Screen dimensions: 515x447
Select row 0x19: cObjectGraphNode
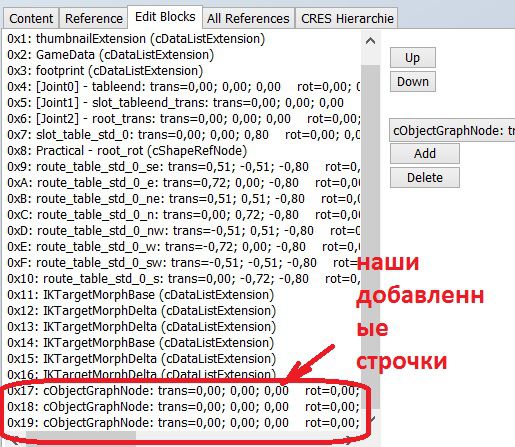click(182, 423)
